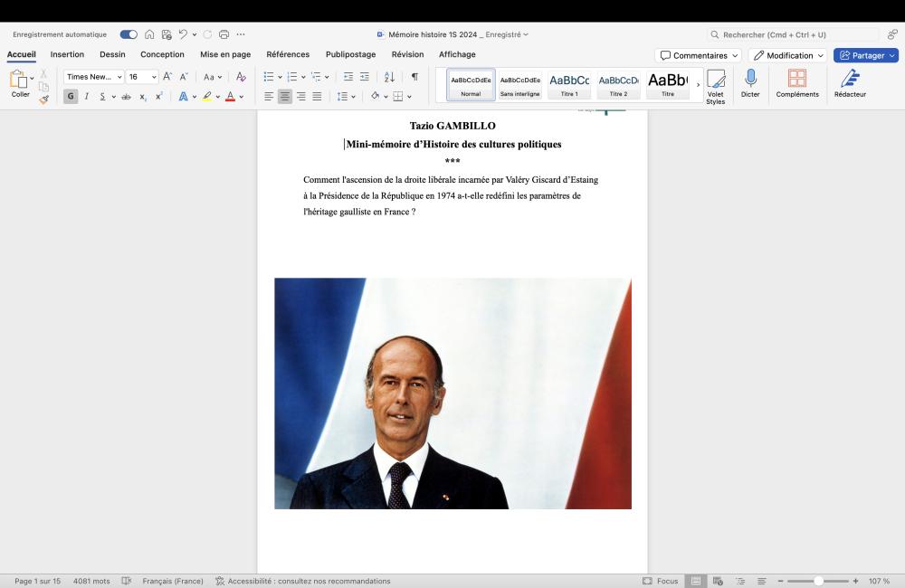The width and height of the screenshot is (905, 588).
Task: Open the Rédacteur editor pane
Action: (x=850, y=80)
